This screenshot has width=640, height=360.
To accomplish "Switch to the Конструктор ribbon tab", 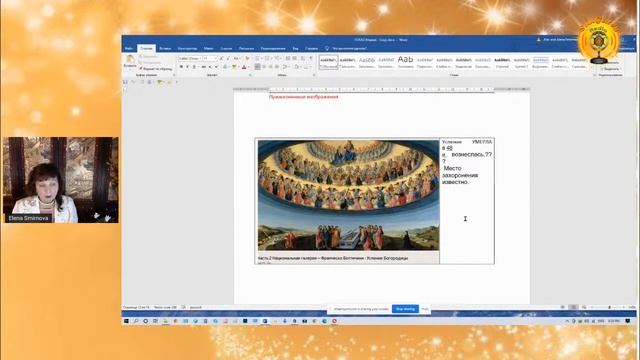I will tap(187, 48).
